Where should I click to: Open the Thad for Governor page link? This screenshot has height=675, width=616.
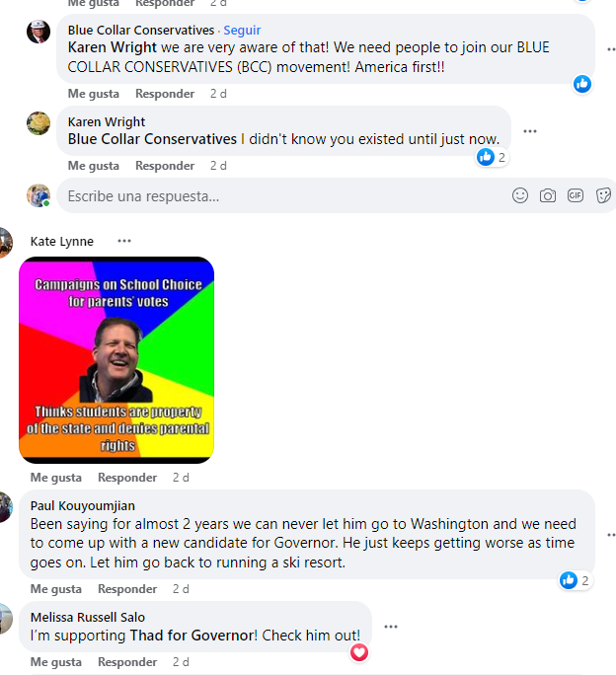pyautogui.click(x=193, y=636)
